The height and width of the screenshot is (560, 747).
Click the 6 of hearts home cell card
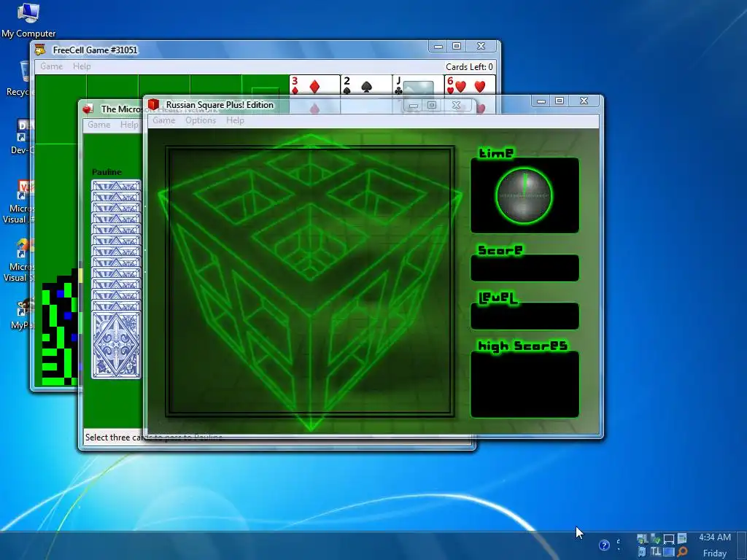(x=470, y=85)
